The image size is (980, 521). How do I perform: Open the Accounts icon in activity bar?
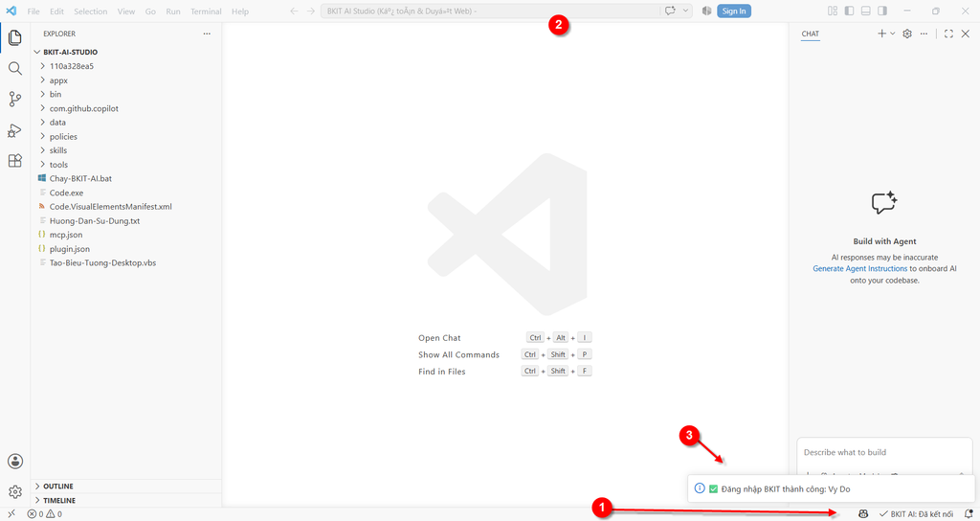click(x=15, y=462)
